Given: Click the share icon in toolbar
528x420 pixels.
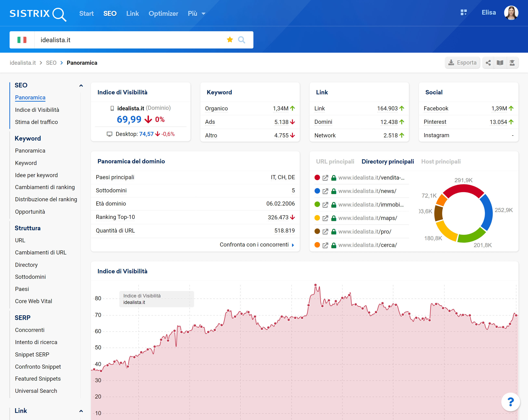Looking at the screenshot, I should (488, 63).
